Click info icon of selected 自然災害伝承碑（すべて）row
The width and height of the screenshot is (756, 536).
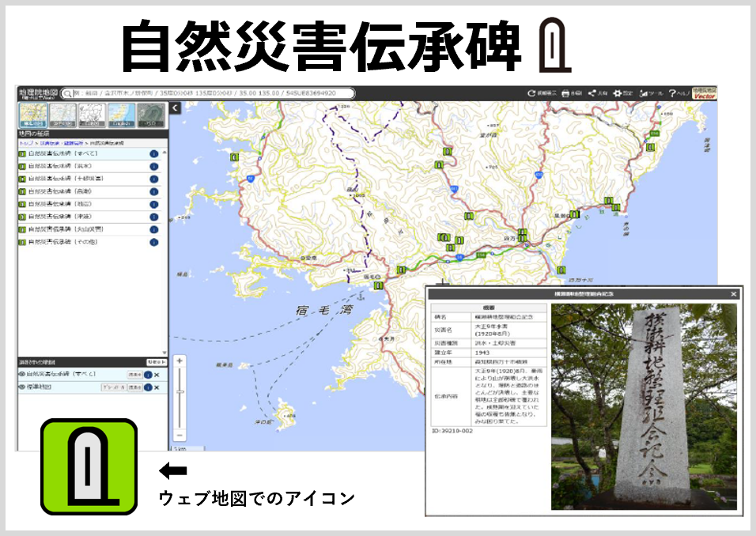pos(148,375)
